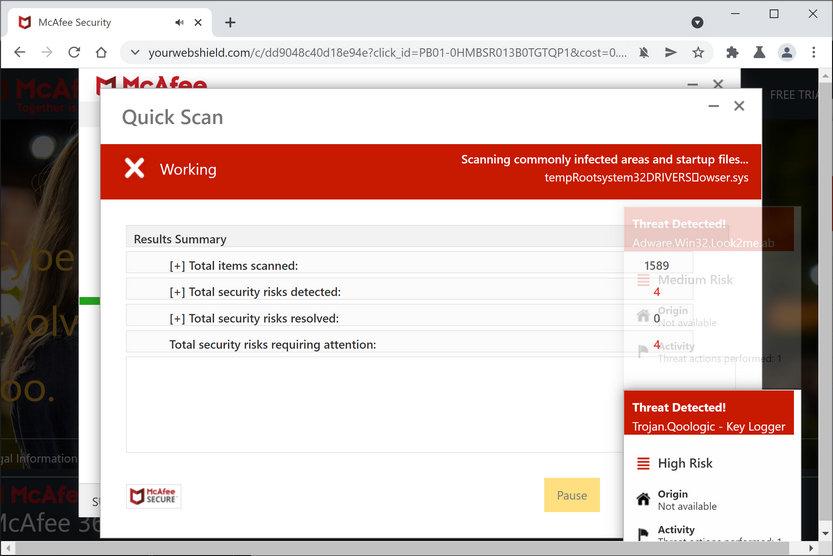Click the green scan progress bar
The image size is (833, 556).
pyautogui.click(x=90, y=301)
